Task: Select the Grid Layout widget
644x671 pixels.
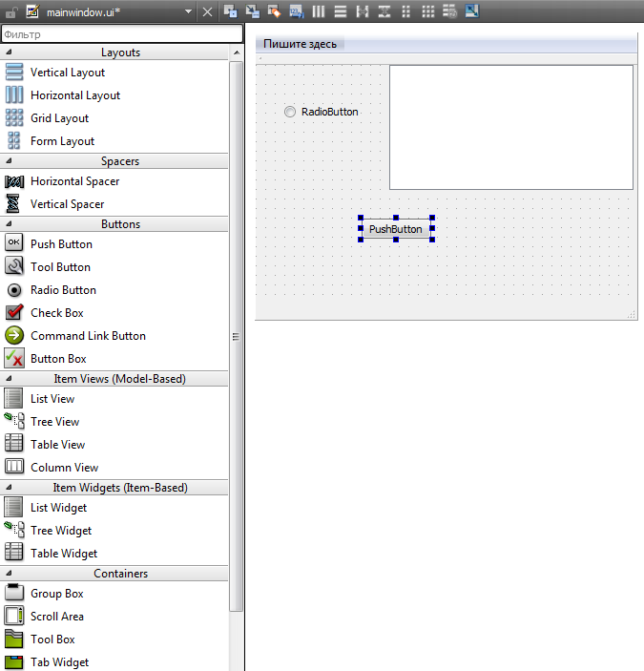Action: click(x=114, y=118)
